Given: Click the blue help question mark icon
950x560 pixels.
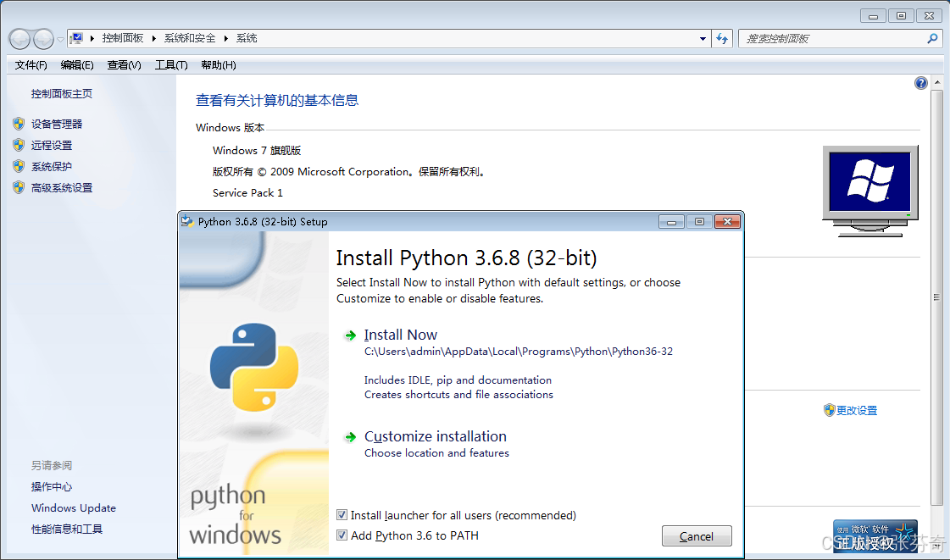Looking at the screenshot, I should click(921, 82).
